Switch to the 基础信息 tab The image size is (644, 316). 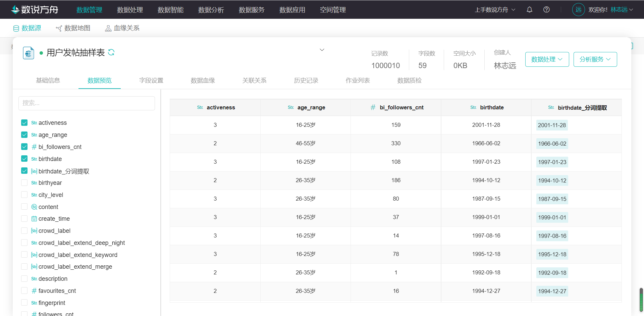pyautogui.click(x=48, y=81)
